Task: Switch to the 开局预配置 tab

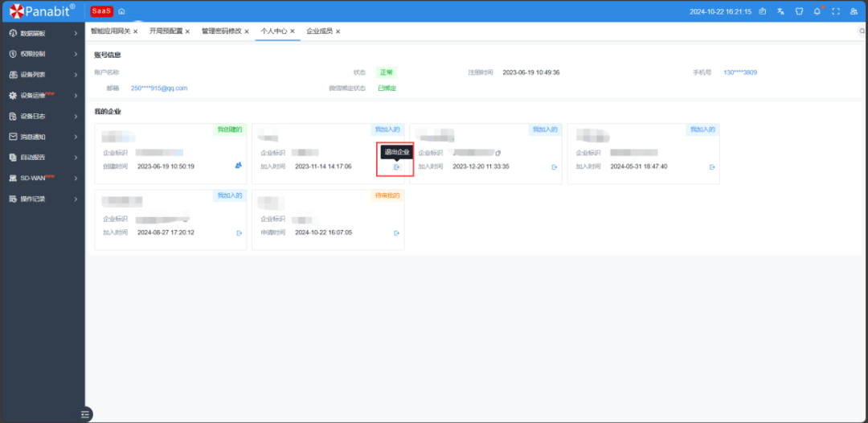Action: coord(166,31)
